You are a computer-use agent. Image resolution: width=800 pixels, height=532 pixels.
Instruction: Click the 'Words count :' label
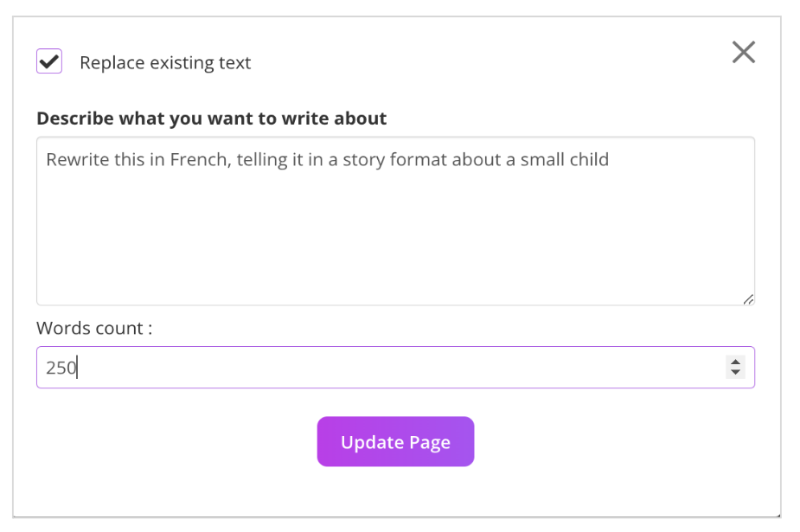point(94,329)
